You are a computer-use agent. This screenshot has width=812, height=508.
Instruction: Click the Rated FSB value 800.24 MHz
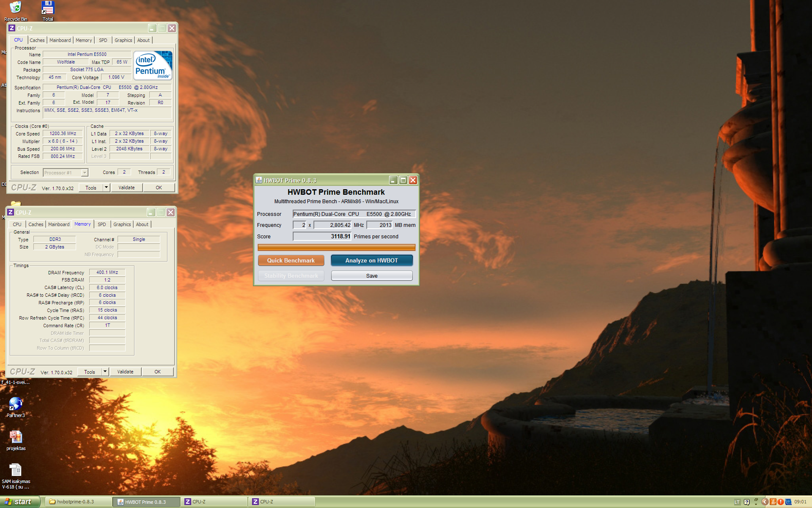(x=63, y=156)
